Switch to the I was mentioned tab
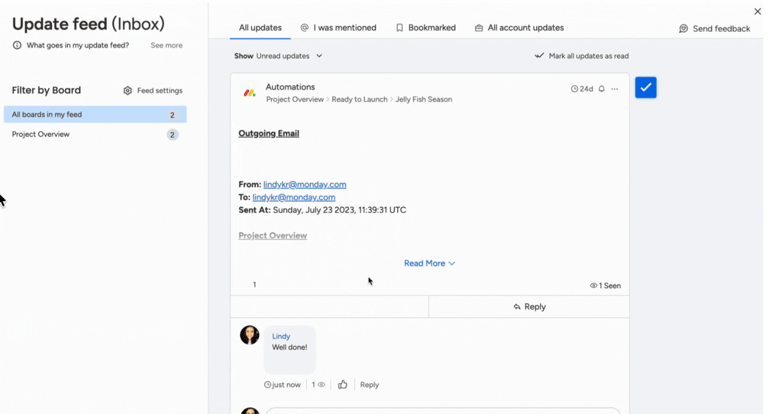This screenshot has height=414, width=770. pyautogui.click(x=338, y=28)
